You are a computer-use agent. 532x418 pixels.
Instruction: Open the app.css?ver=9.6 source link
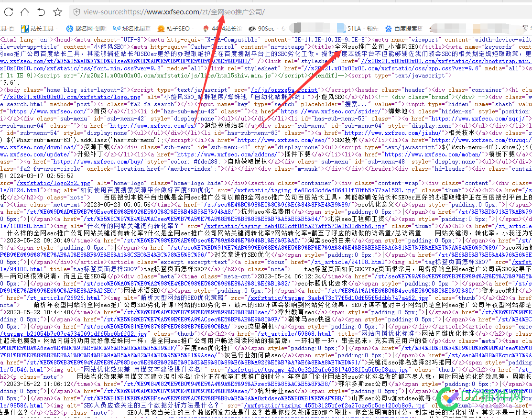(x=391, y=68)
